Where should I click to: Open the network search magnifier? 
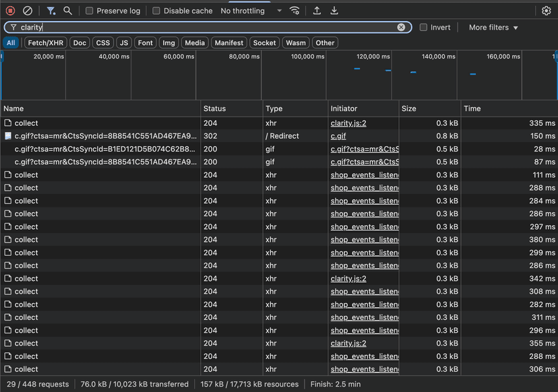[68, 11]
